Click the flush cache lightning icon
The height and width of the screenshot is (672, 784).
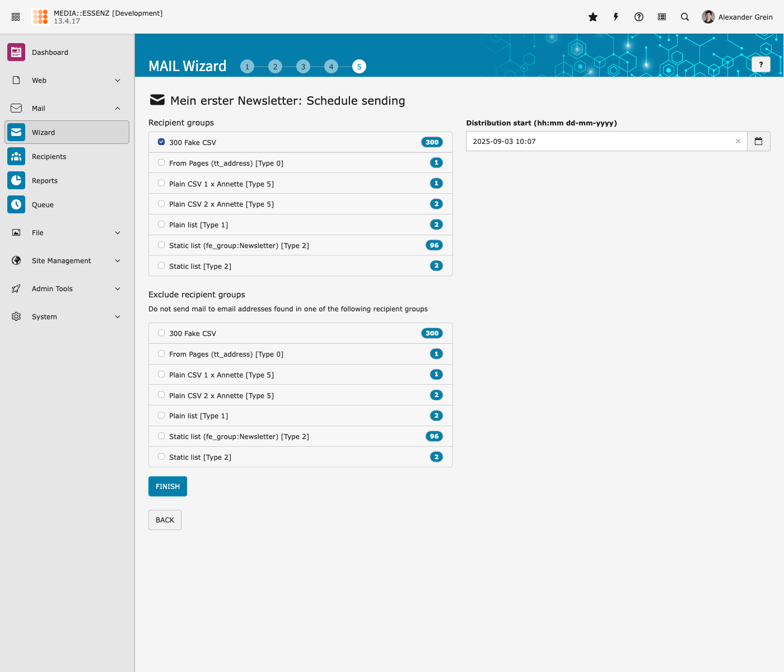tap(616, 17)
